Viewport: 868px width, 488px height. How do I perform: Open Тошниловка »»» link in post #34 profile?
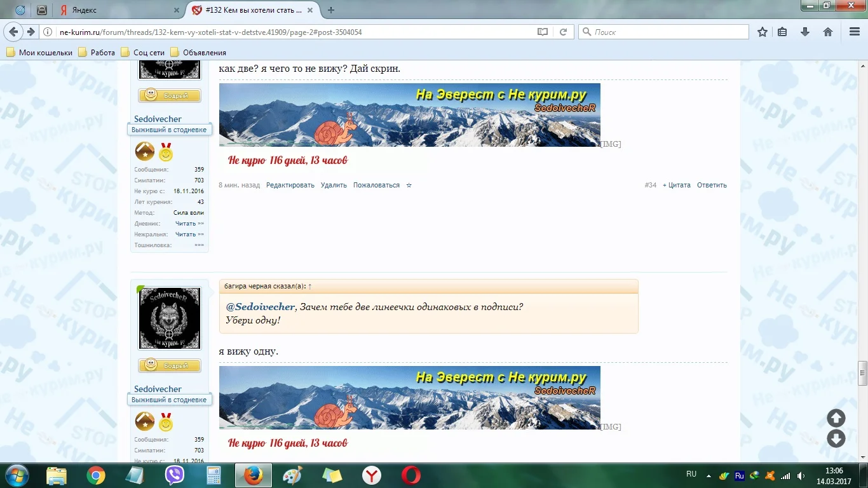[x=200, y=245]
